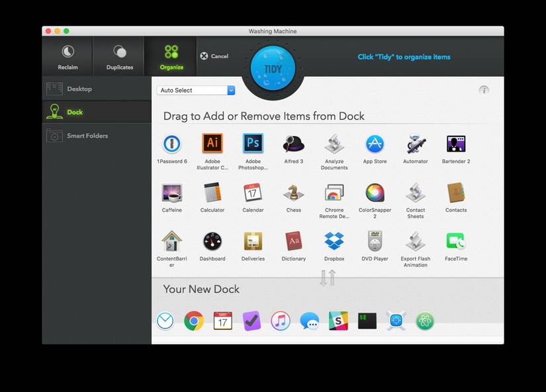Select the Adobe Photoshop icon in the grid

[x=252, y=145]
